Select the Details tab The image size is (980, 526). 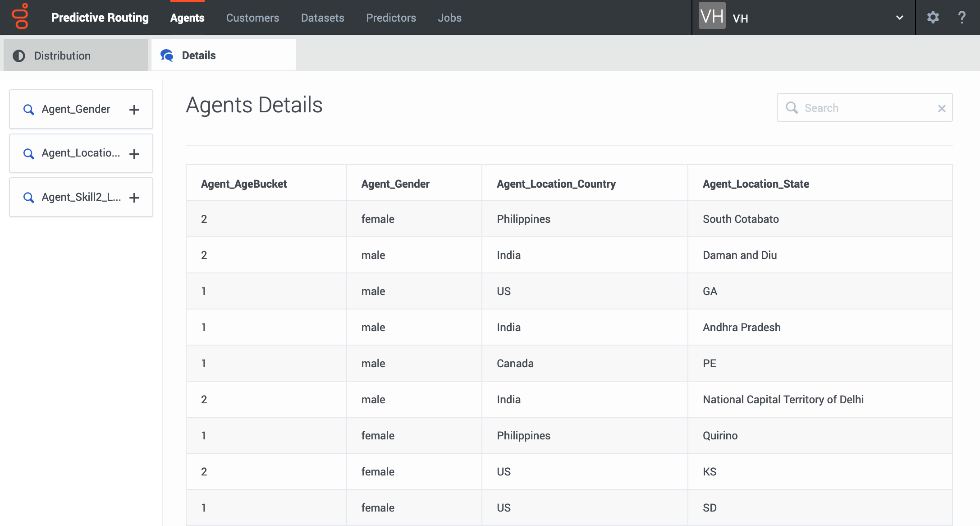(x=224, y=55)
